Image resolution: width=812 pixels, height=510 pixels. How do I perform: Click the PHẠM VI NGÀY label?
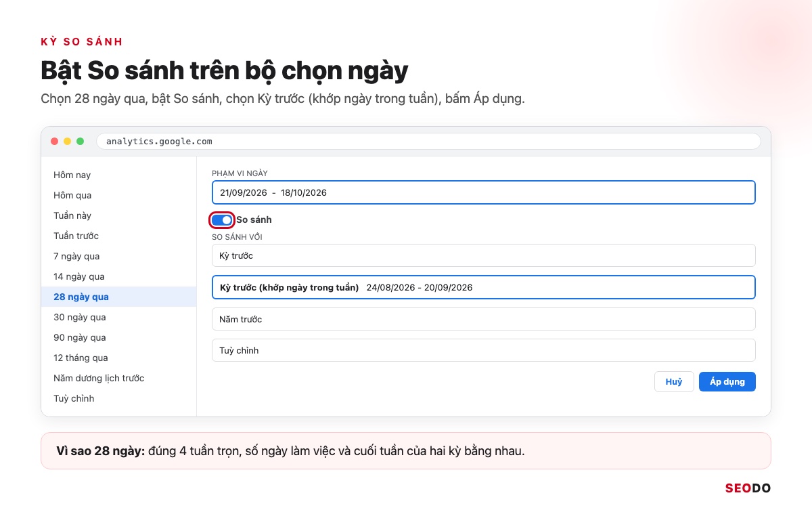pos(240,173)
